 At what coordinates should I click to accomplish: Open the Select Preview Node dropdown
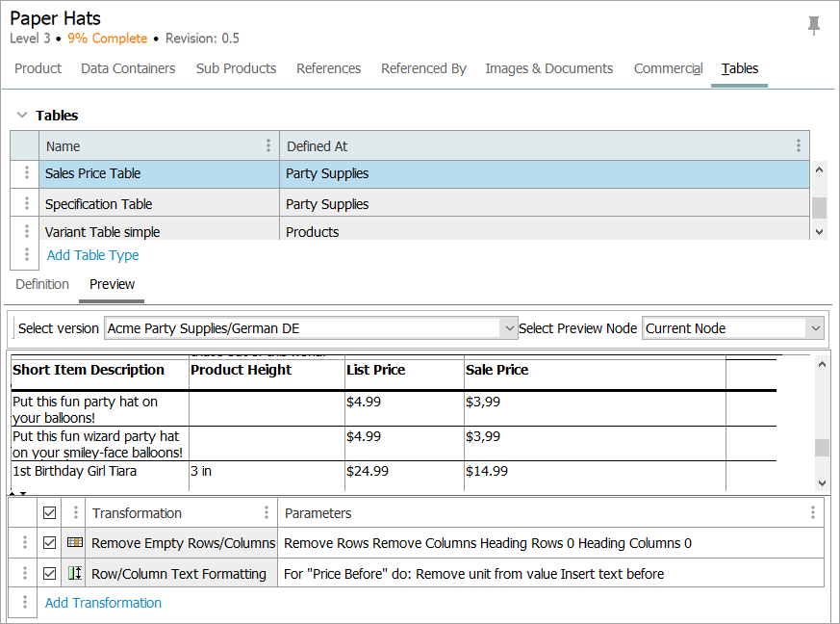coord(816,328)
